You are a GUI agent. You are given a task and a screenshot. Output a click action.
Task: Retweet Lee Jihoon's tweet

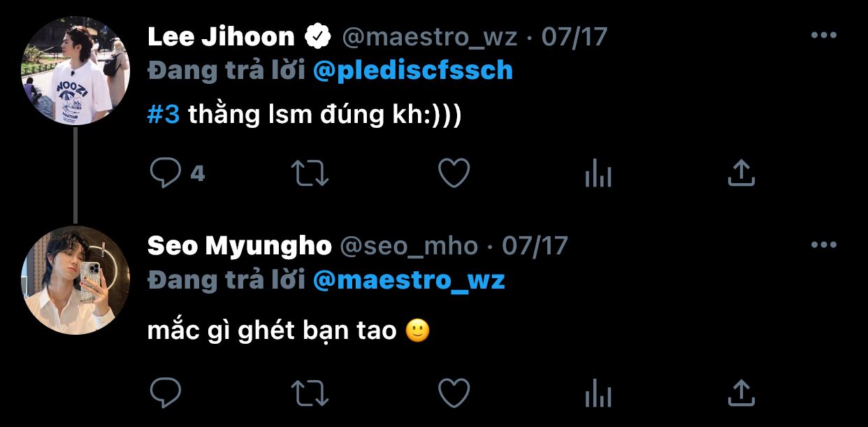tap(309, 173)
